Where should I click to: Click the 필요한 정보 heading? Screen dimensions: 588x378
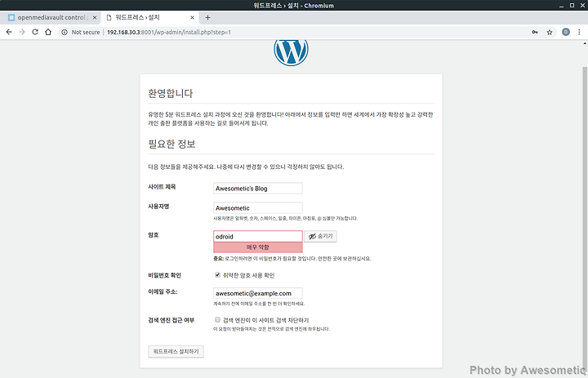click(x=171, y=144)
